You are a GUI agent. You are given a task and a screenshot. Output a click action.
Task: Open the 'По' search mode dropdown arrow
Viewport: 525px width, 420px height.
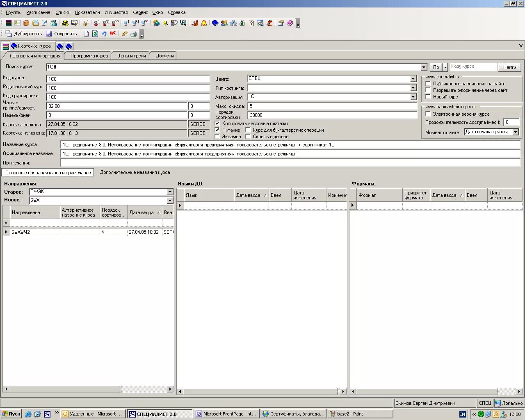click(445, 67)
